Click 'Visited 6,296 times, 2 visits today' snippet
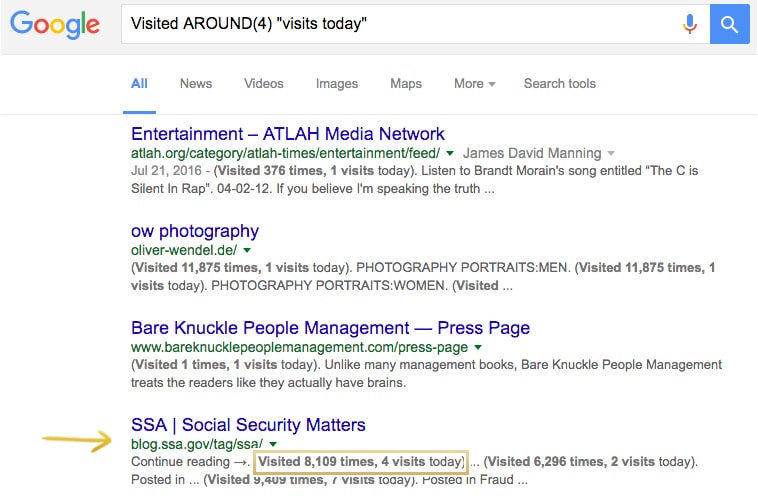This screenshot has height=496, width=758. [590, 462]
